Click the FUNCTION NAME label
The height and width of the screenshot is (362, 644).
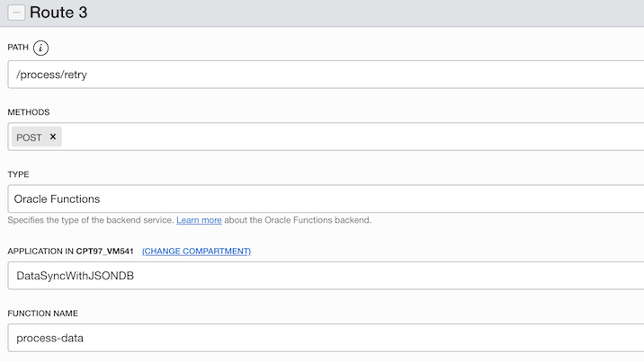click(42, 313)
